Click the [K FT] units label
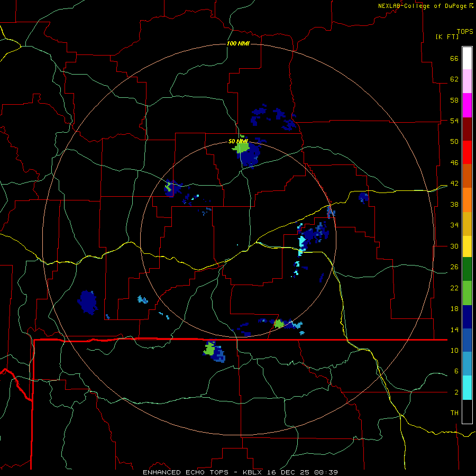The height and width of the screenshot is (476, 476). tap(447, 36)
